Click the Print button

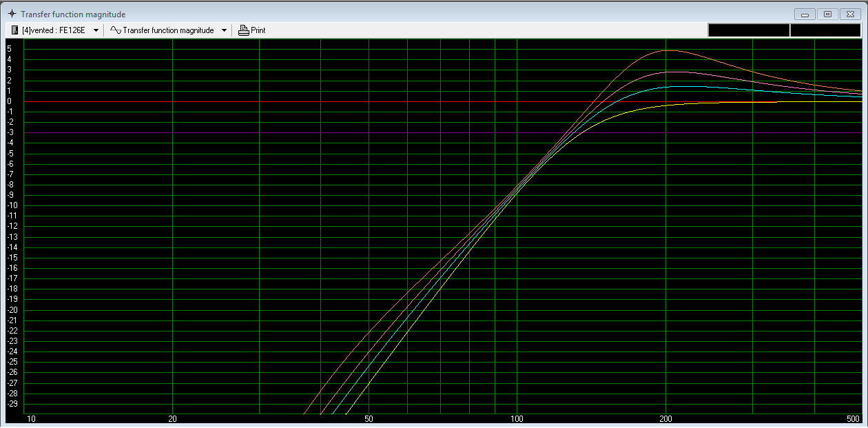tap(251, 30)
